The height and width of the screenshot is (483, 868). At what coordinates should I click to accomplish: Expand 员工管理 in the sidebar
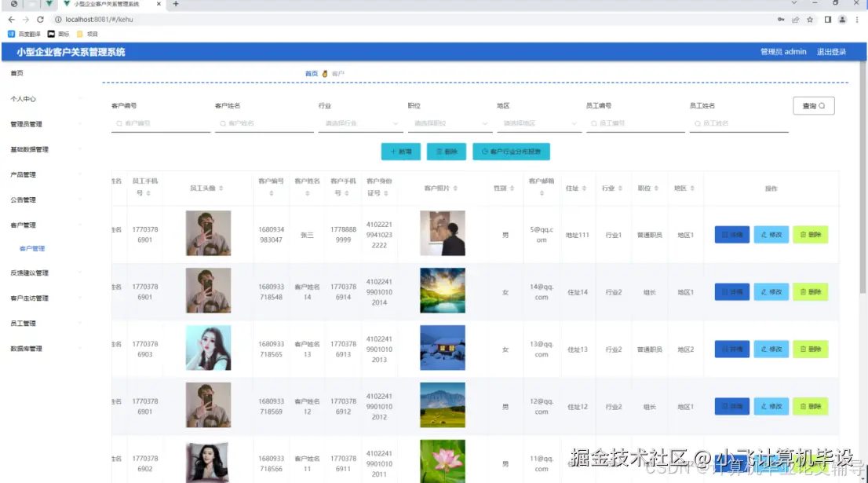[x=46, y=323]
